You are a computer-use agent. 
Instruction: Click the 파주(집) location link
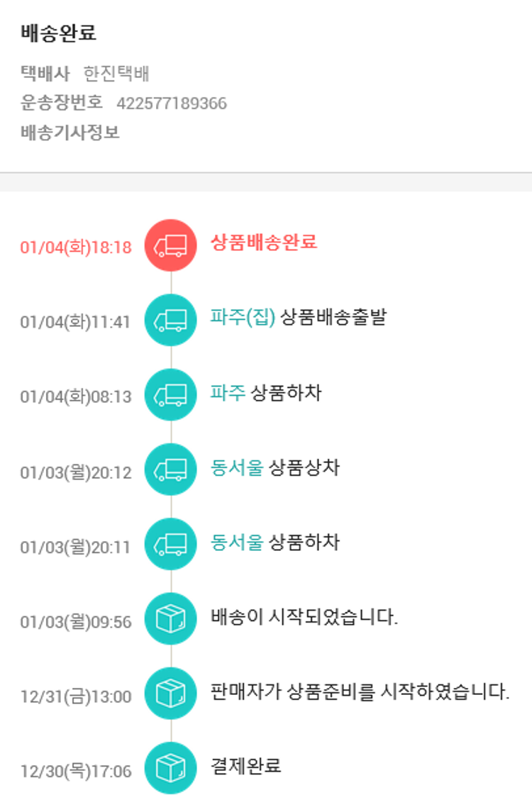pyautogui.click(x=243, y=317)
